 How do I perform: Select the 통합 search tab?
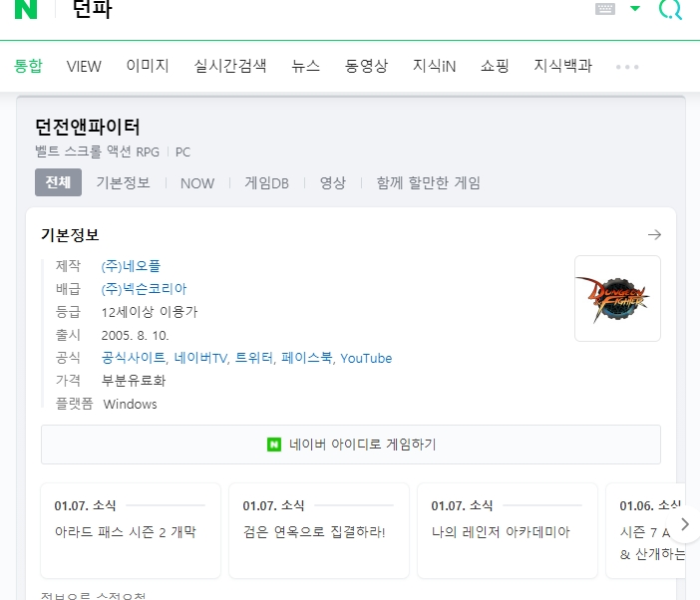tap(28, 66)
